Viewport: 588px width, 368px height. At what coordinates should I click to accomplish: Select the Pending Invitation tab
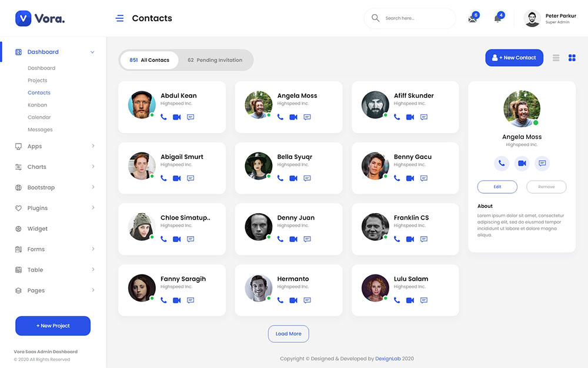point(215,60)
